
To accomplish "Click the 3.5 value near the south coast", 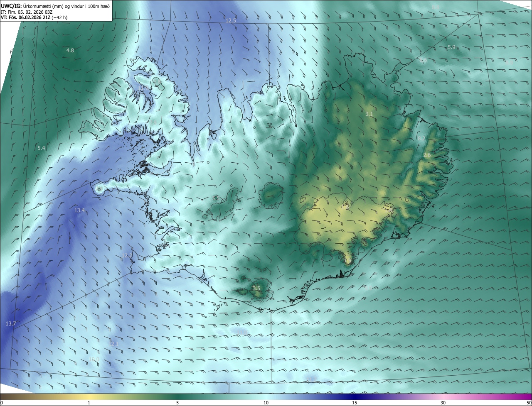I will point(256,288).
